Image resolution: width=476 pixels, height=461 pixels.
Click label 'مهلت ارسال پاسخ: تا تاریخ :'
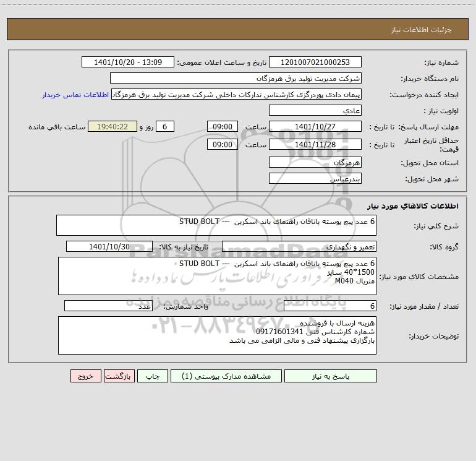click(414, 127)
